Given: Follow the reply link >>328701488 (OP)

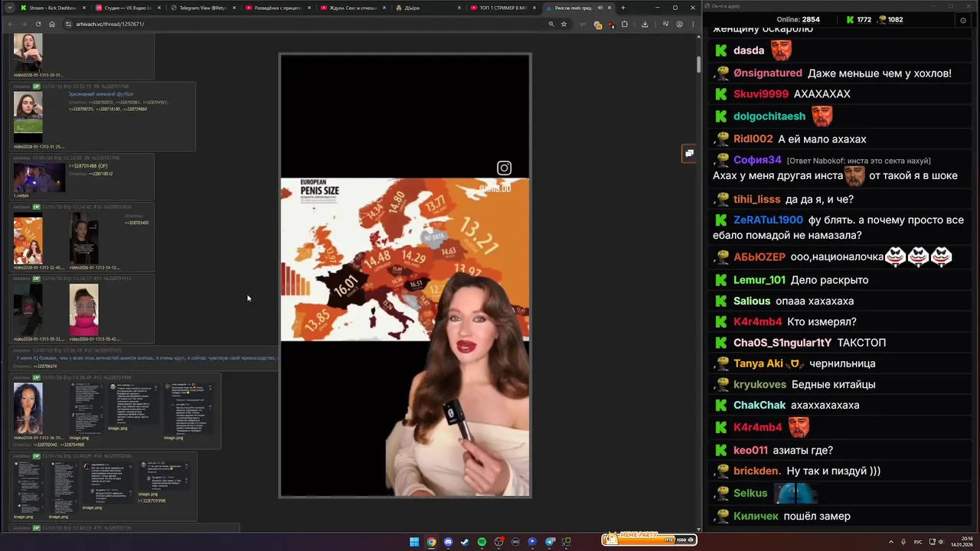Looking at the screenshot, I should (x=88, y=166).
